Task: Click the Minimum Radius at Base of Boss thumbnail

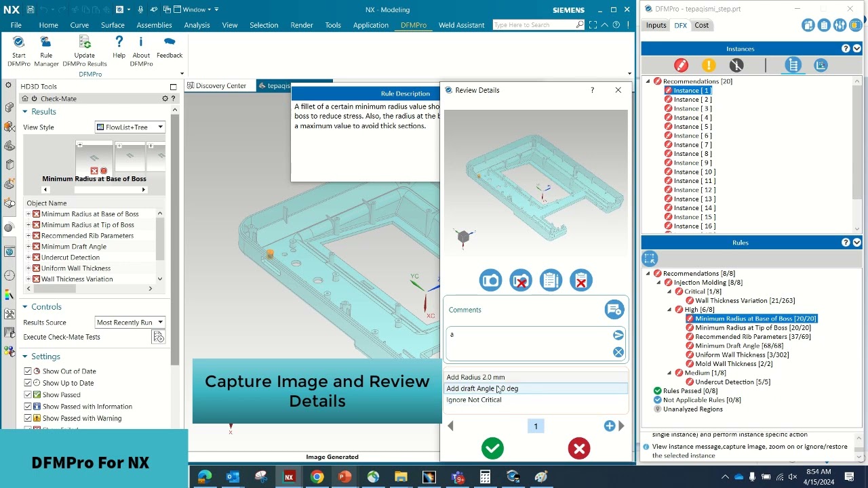Action: point(94,159)
